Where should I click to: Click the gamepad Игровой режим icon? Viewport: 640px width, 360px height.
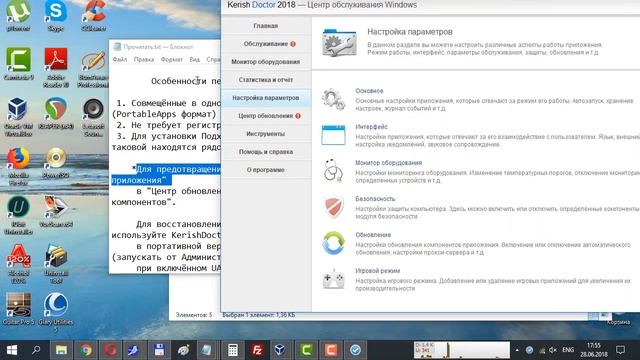click(x=333, y=279)
